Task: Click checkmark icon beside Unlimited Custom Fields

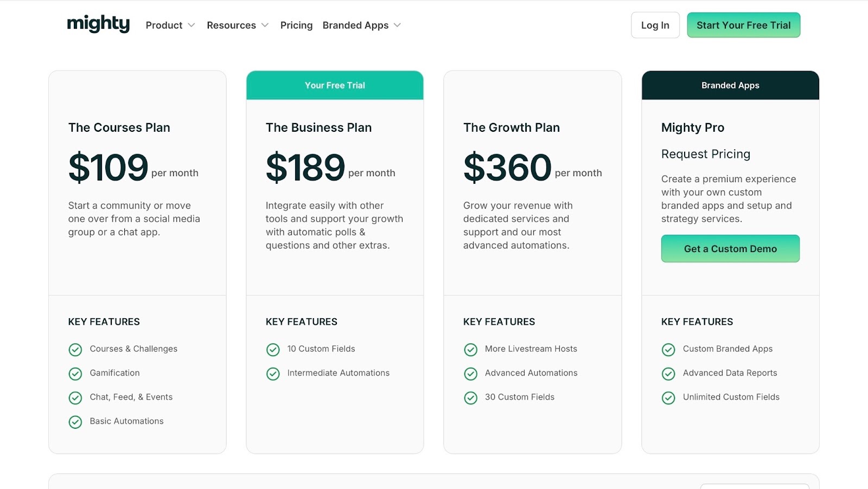Action: 668,398
